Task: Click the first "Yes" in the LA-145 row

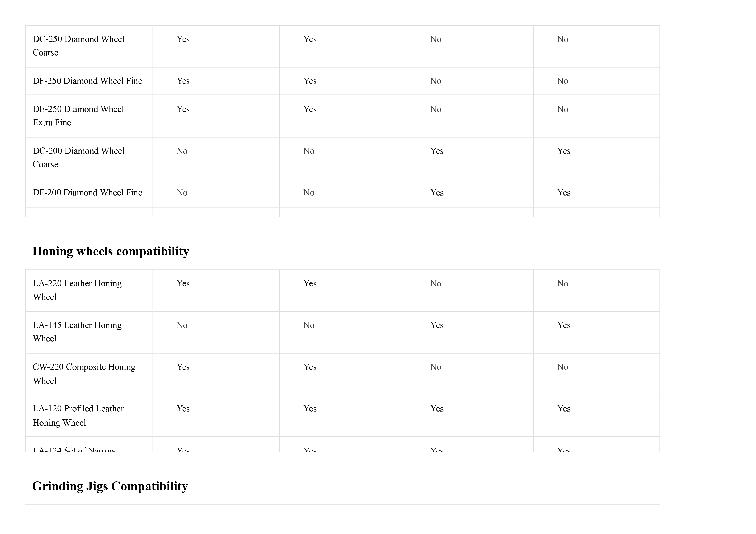Action: 437,325
